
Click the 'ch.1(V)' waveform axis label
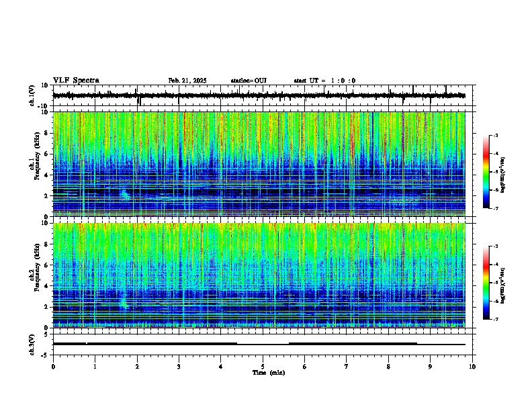click(x=32, y=95)
